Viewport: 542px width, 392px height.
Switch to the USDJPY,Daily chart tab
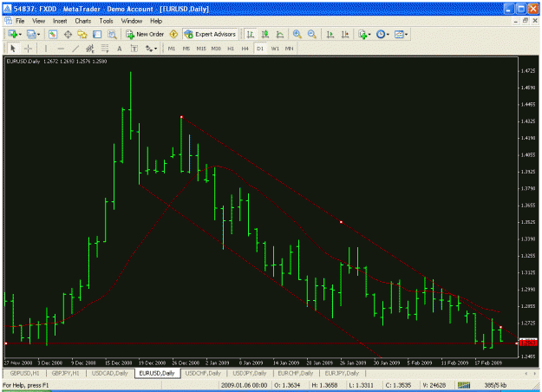[x=250, y=373]
